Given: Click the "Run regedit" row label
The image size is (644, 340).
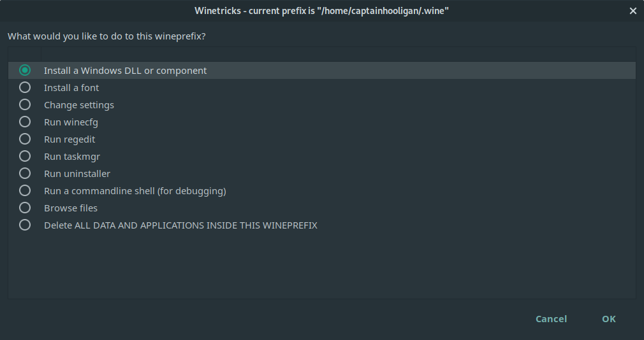Looking at the screenshot, I should click(x=70, y=139).
